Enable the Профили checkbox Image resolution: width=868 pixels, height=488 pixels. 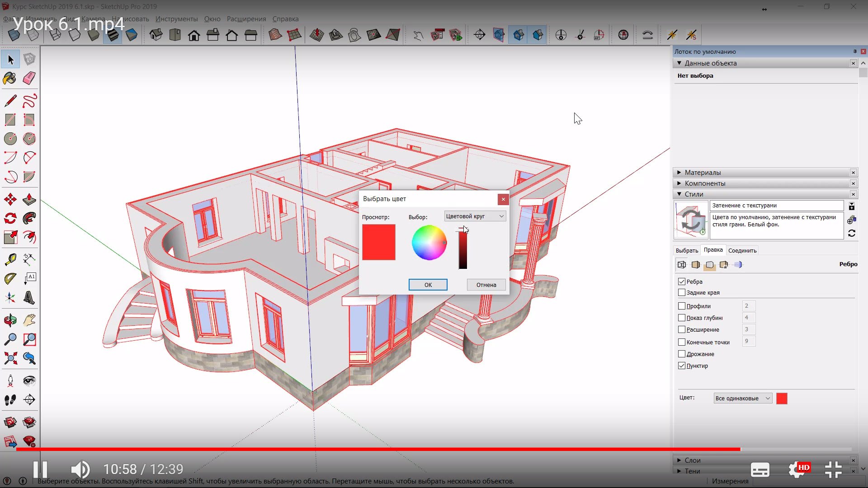click(x=682, y=306)
